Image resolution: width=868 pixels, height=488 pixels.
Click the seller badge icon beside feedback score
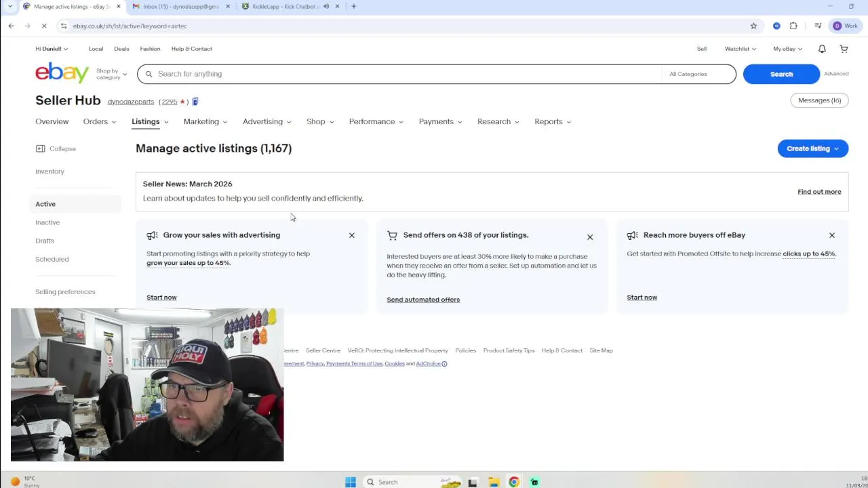195,102
